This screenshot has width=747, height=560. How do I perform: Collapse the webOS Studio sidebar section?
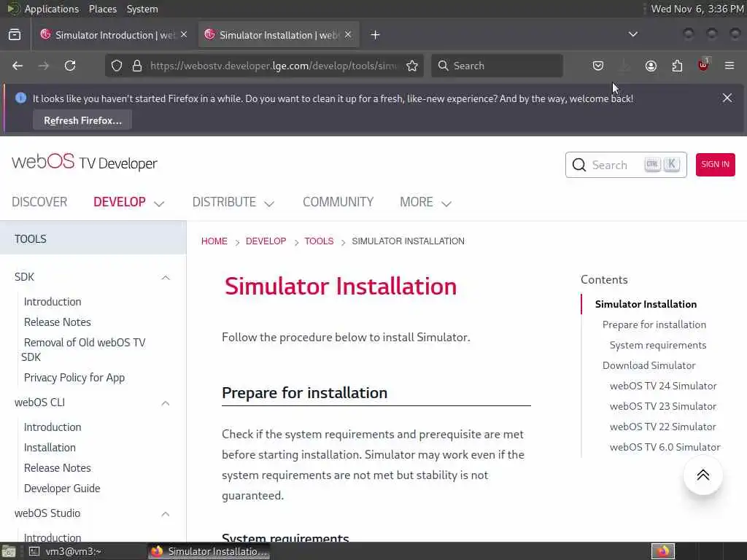(x=166, y=514)
